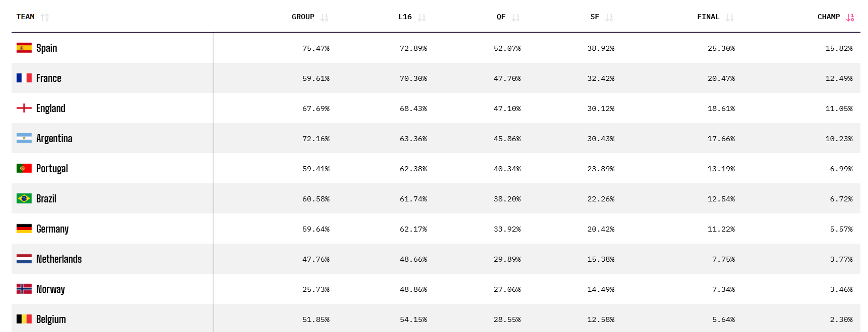Screen dimensions: 868x332
Task: Click the L16 column sort icon
Action: pyautogui.click(x=422, y=18)
